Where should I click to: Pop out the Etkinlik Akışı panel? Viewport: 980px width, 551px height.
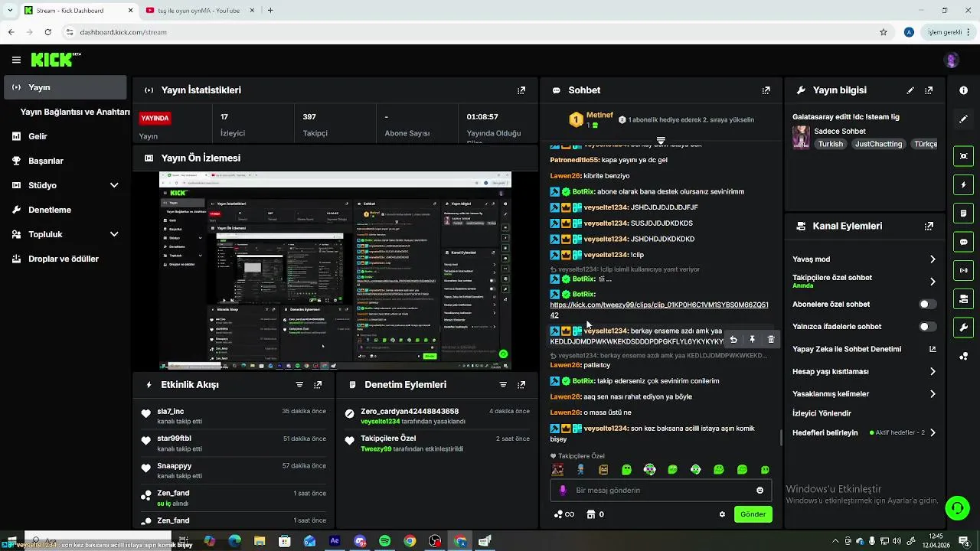[x=318, y=385]
